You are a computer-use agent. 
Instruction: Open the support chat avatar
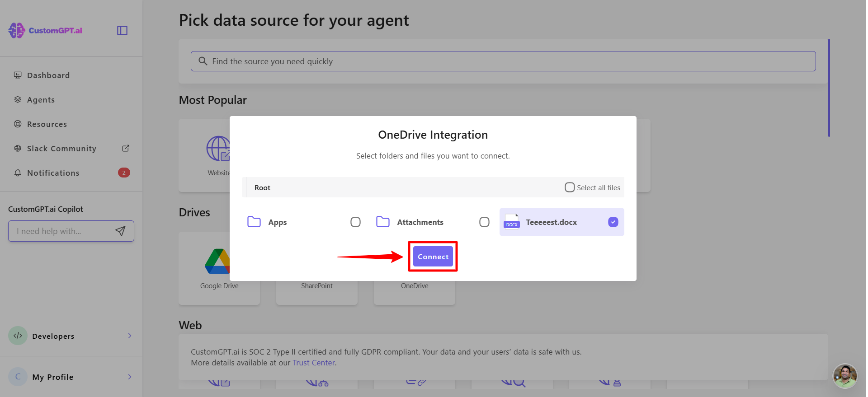[845, 376]
